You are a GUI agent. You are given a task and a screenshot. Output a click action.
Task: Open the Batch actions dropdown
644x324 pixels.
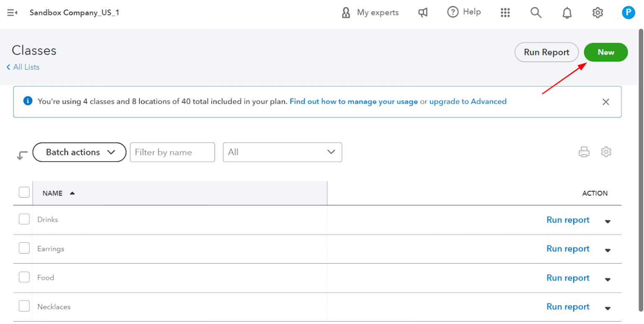(79, 152)
